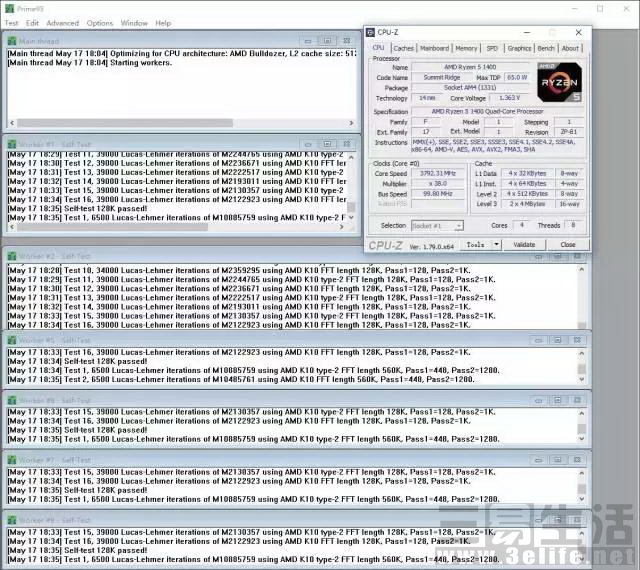Click the 'AMD Ryzen 5 1400' Name field
The height and width of the screenshot is (570, 640).
pos(470,67)
